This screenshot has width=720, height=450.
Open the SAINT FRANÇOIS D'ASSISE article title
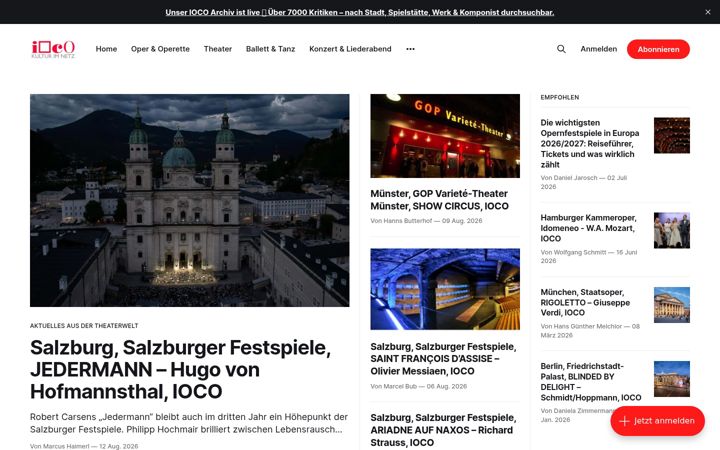tap(443, 359)
